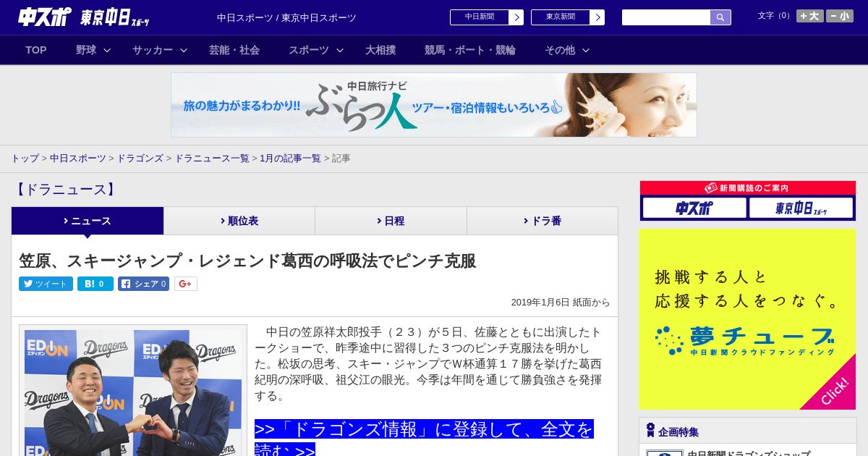Focus the header search input field
The width and height of the screenshot is (868, 456).
point(666,17)
